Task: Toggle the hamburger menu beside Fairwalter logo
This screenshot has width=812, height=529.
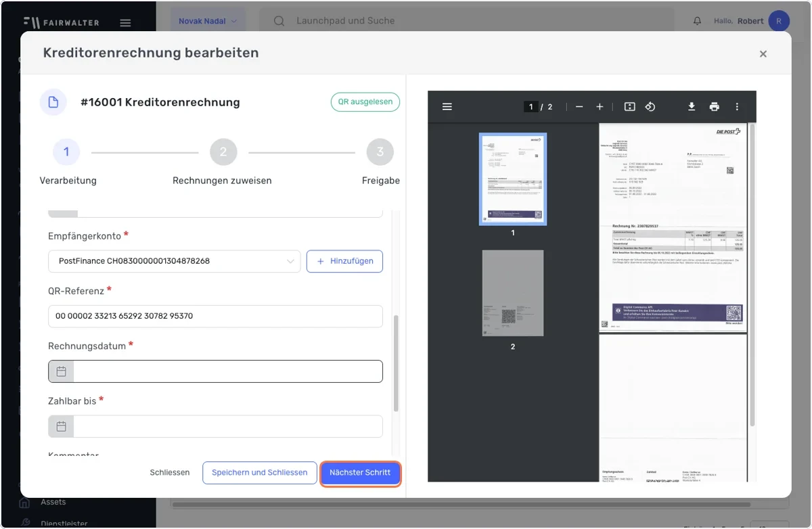Action: click(x=125, y=22)
